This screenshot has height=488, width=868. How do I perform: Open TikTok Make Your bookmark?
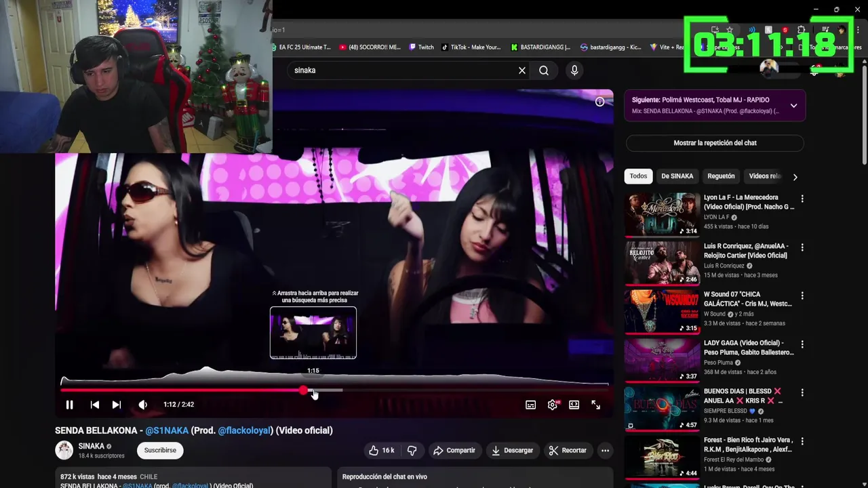(x=471, y=47)
